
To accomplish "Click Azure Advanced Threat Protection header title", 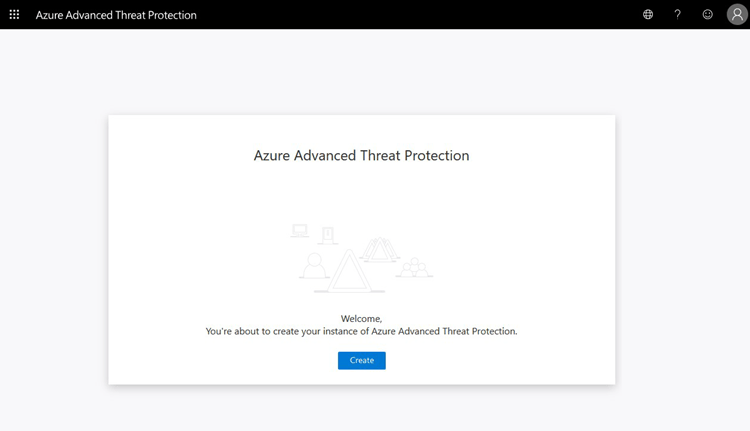I will click(x=116, y=15).
